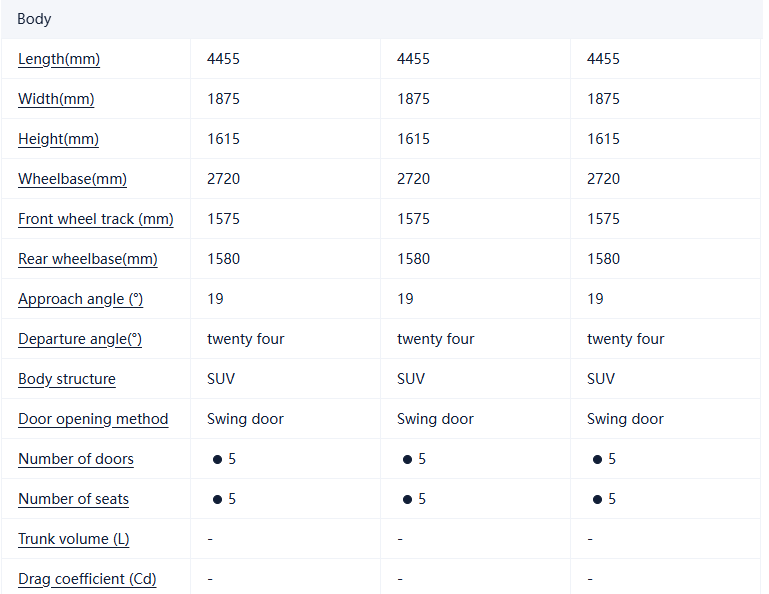The height and width of the screenshot is (594, 769).
Task: Select the Body structure label link
Action: coord(67,379)
